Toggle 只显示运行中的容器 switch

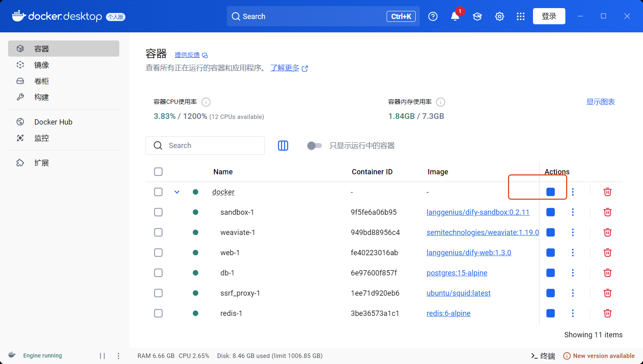click(x=314, y=146)
